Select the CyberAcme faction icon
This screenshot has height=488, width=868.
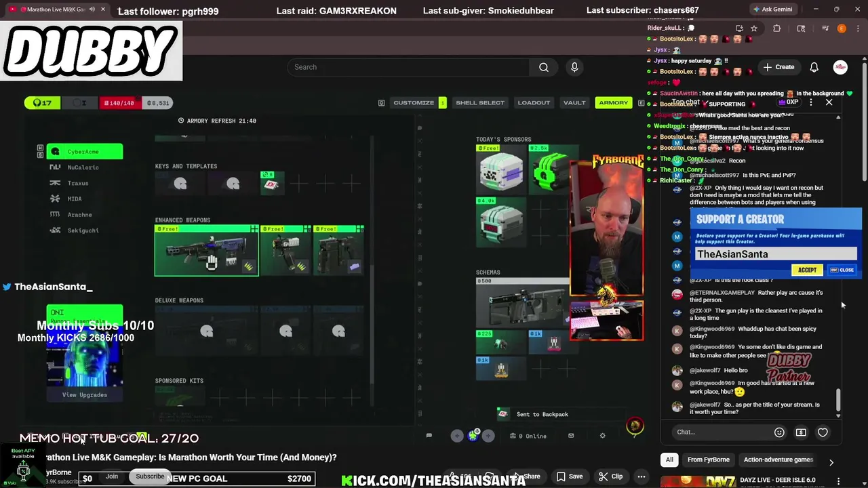click(56, 152)
